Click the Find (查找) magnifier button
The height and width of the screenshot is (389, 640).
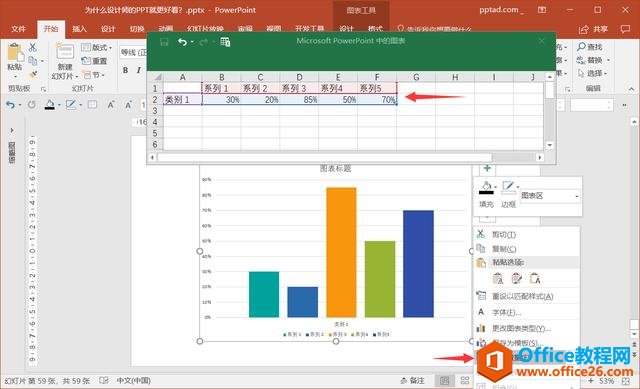pyautogui.click(x=590, y=47)
